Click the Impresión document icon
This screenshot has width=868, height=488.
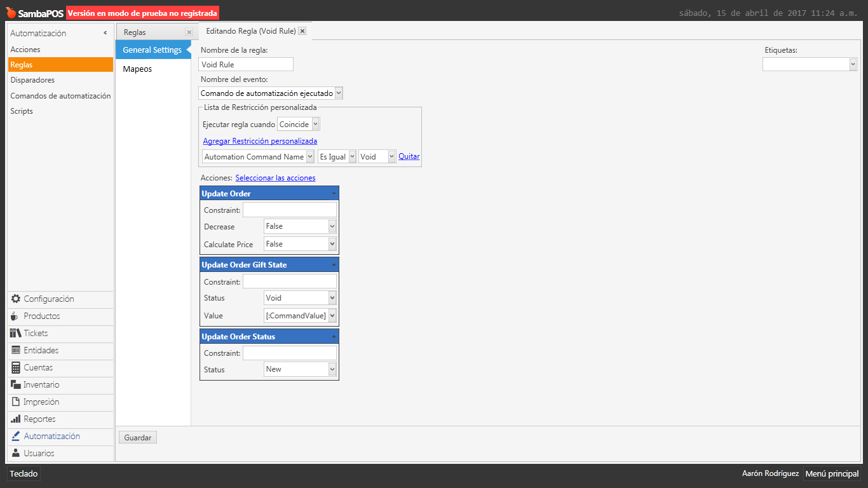pyautogui.click(x=16, y=402)
